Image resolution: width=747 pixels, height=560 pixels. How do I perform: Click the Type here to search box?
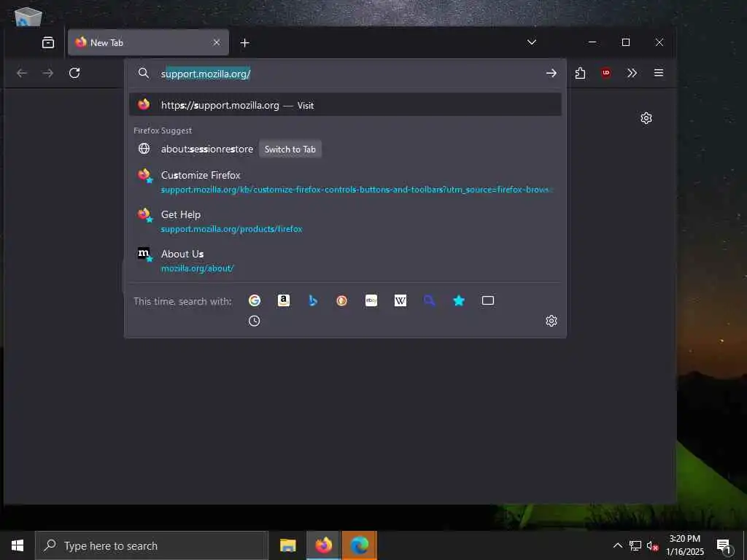tap(152, 545)
